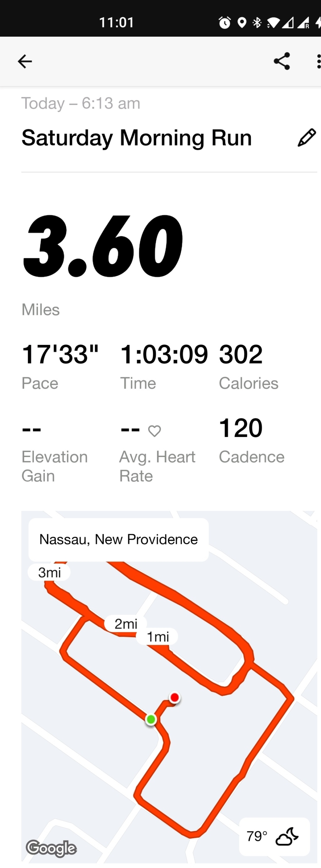Tap the 1:03:09 time value

(x=164, y=354)
